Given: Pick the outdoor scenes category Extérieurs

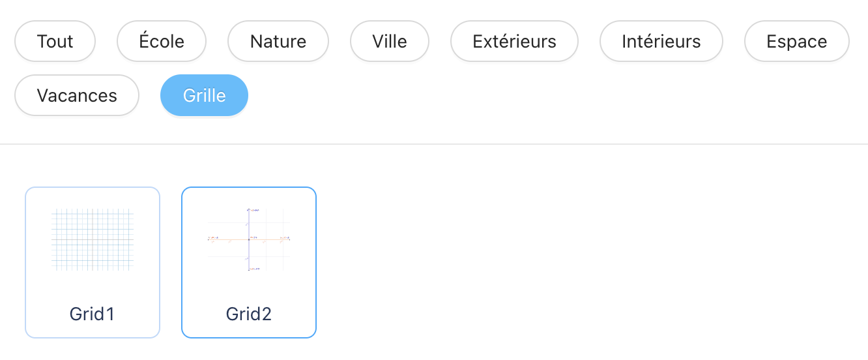Looking at the screenshot, I should click(x=515, y=41).
